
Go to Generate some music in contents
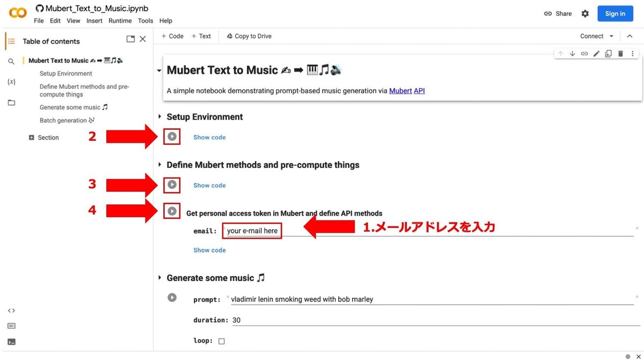74,107
